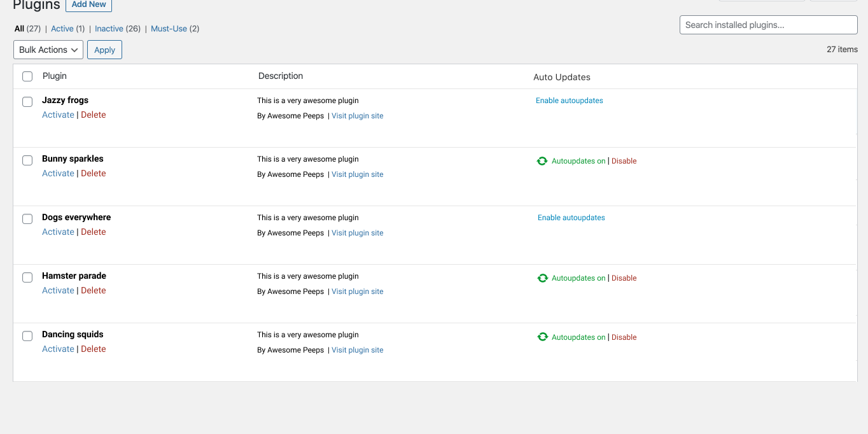868x434 pixels.
Task: Activate the Hamster parade plugin
Action: [x=58, y=291]
